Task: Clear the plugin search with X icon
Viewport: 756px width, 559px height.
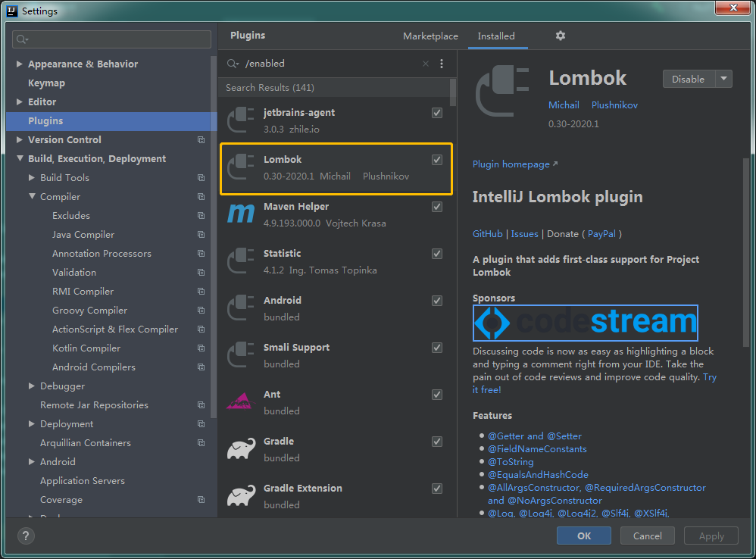Action: click(x=426, y=64)
